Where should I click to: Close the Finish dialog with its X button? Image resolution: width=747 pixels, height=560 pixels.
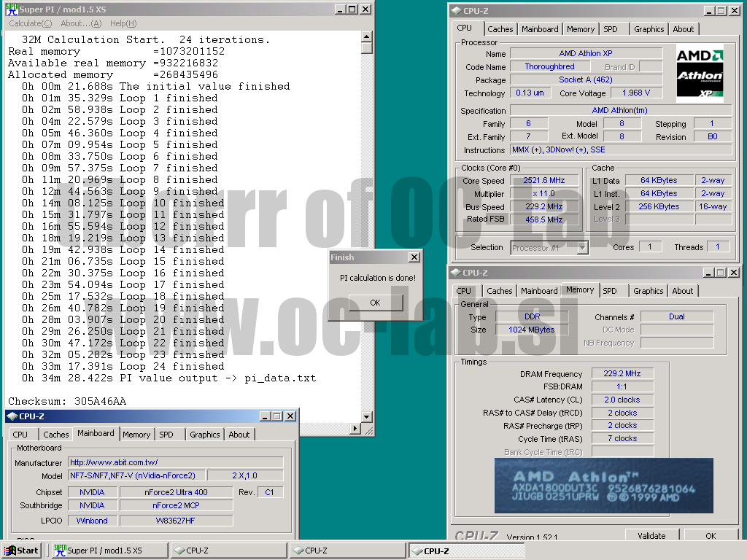click(x=414, y=257)
